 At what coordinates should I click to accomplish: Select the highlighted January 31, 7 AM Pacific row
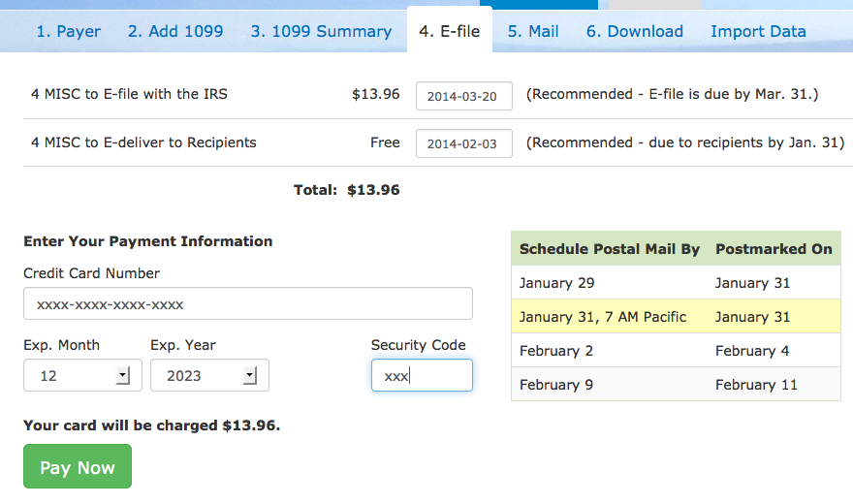(676, 317)
